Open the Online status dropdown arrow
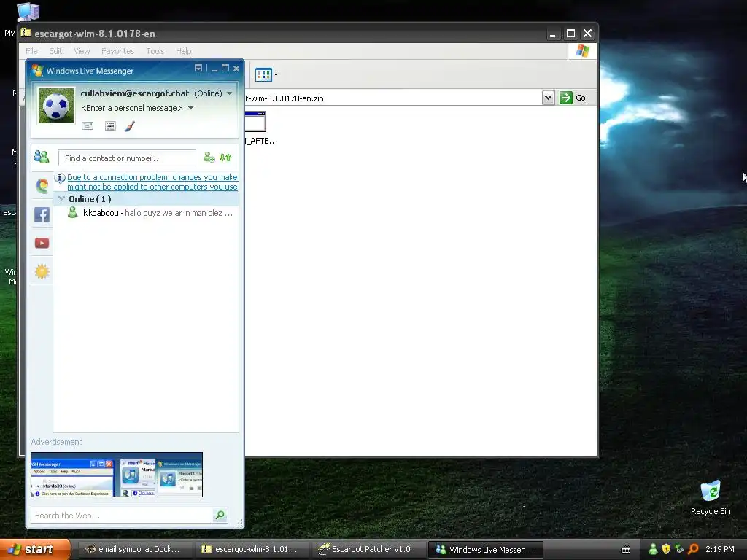747x560 pixels. 230,93
